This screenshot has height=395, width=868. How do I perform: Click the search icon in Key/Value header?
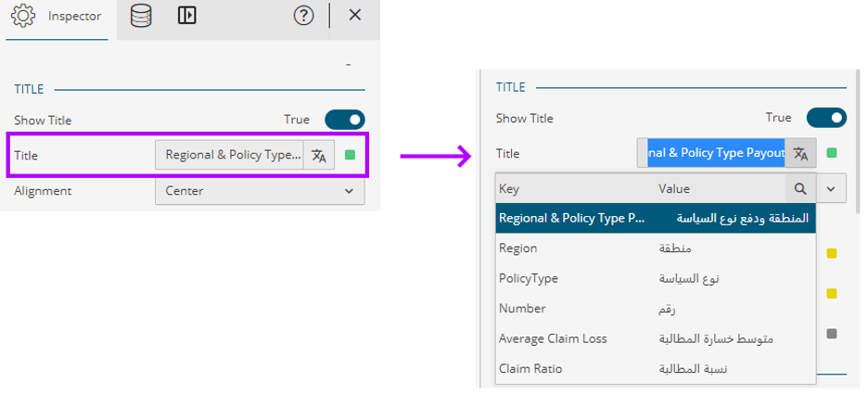point(800,188)
